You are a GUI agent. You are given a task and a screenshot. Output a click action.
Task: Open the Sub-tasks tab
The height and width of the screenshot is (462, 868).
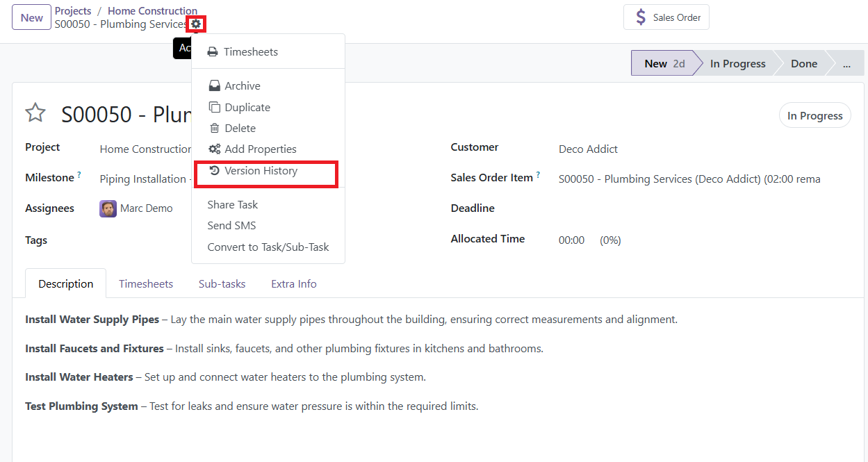(x=222, y=284)
